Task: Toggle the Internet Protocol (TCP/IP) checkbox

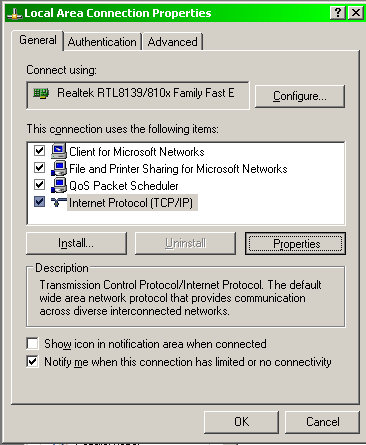Action: point(39,201)
